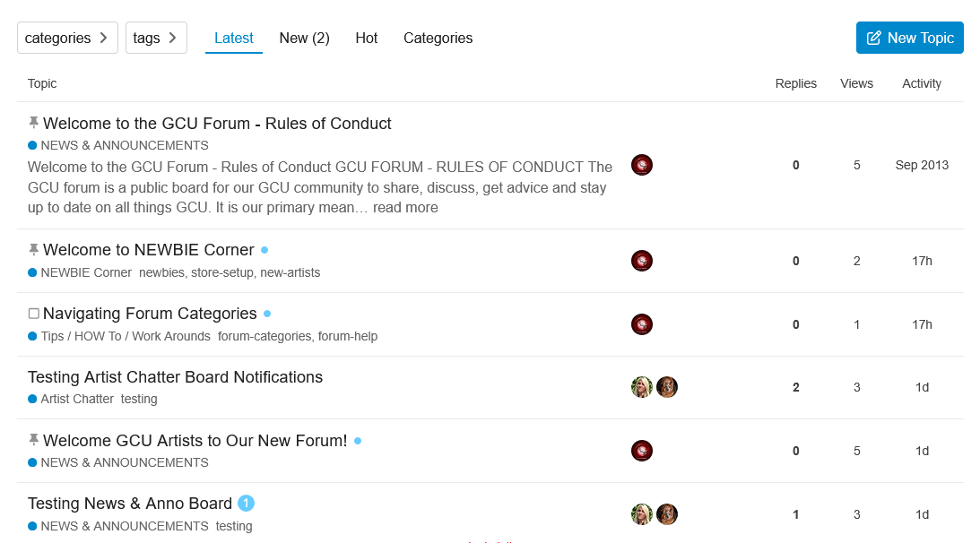Sort topics by the Activity column header
Image resolution: width=980 pixels, height=543 pixels.
pyautogui.click(x=921, y=83)
